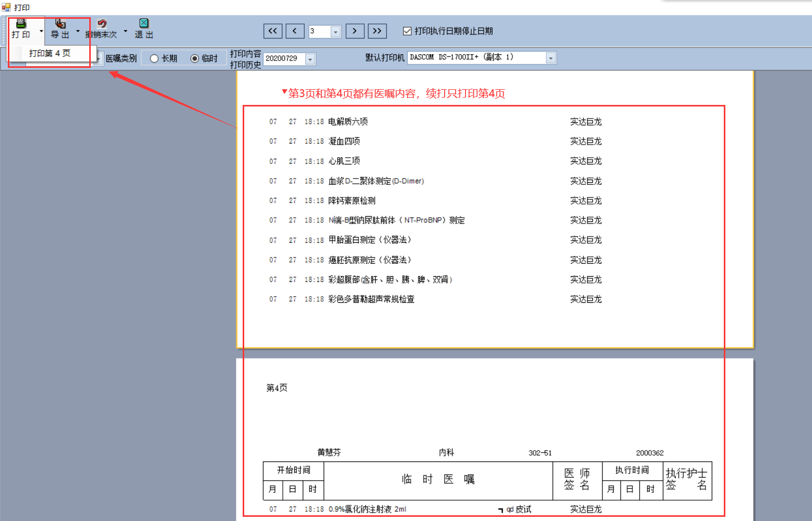This screenshot has width=812, height=521.
Task: Select the 长期 order type radio button
Action: pos(154,58)
